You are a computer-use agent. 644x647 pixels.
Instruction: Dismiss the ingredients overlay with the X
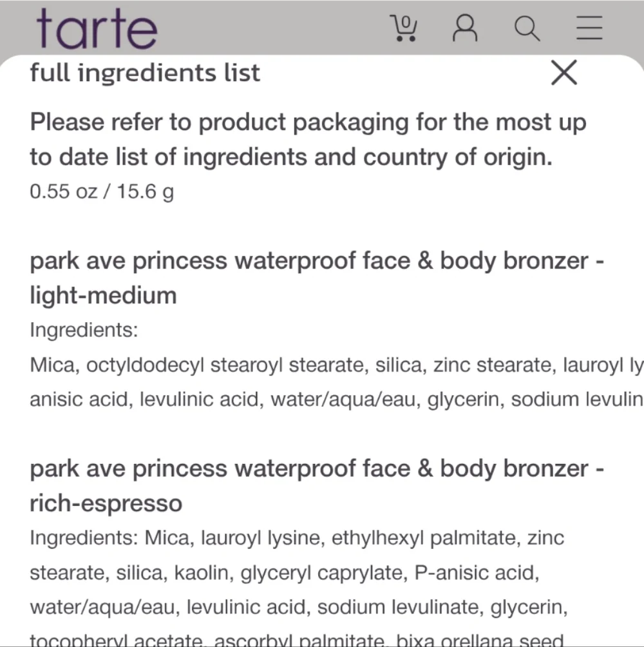[564, 73]
